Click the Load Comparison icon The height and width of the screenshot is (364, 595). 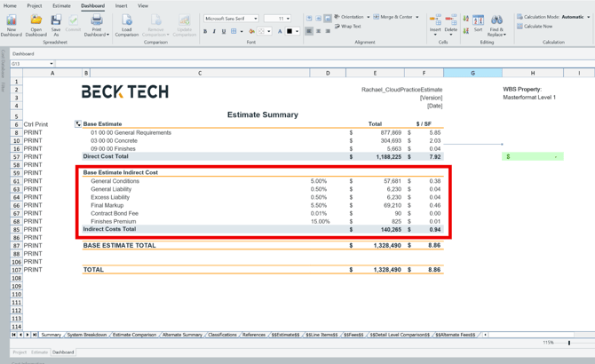(127, 20)
